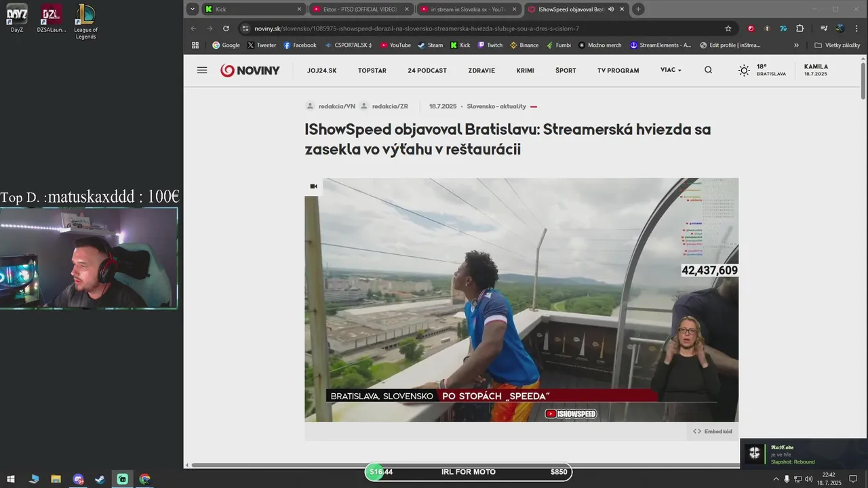Screen dimensions: 868x488
Task: Open a new browser tab
Action: tap(638, 9)
